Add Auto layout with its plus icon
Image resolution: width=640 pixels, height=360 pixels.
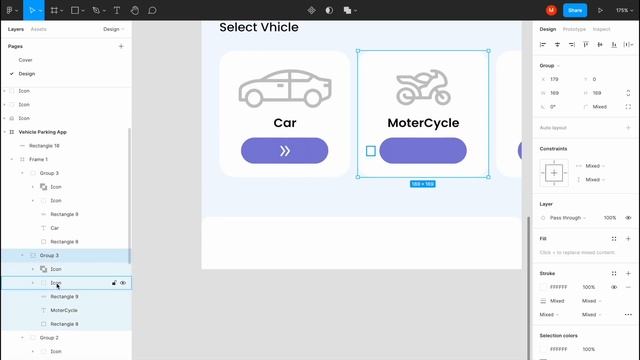628,128
